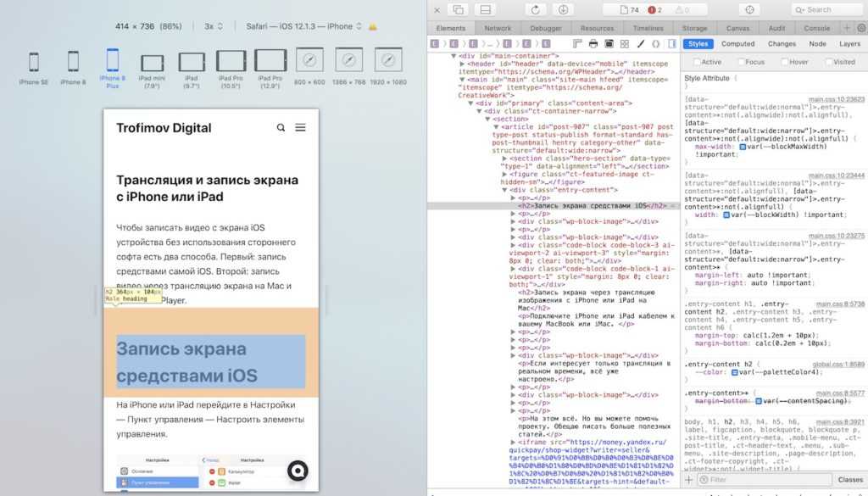Open the main.css:10:23623 source link
The image size is (868, 496).
836,100
